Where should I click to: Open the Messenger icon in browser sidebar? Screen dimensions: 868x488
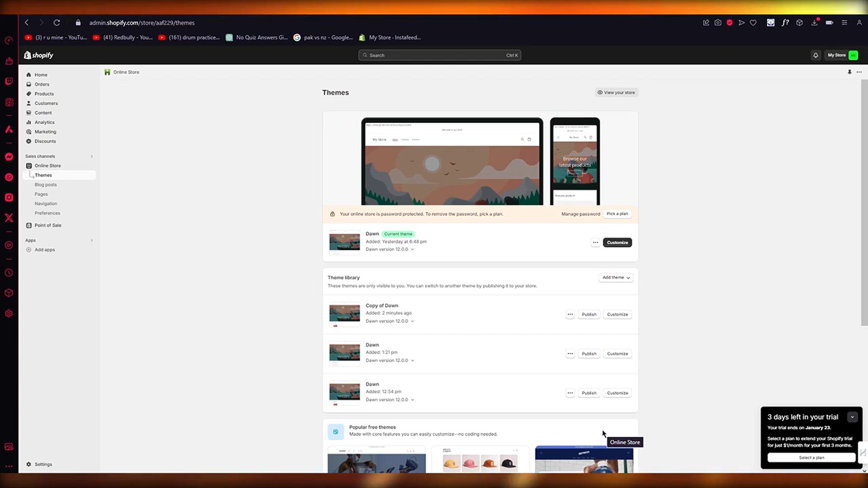pos(9,157)
